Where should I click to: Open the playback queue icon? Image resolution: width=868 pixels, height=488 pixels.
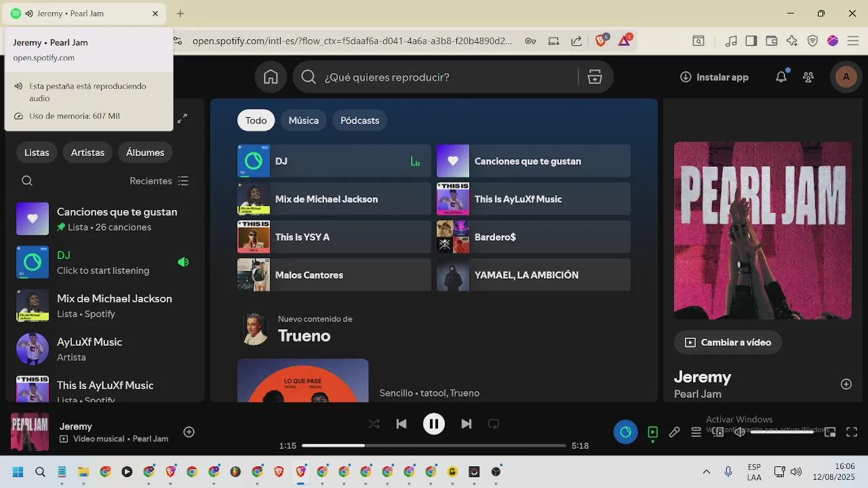pos(696,432)
